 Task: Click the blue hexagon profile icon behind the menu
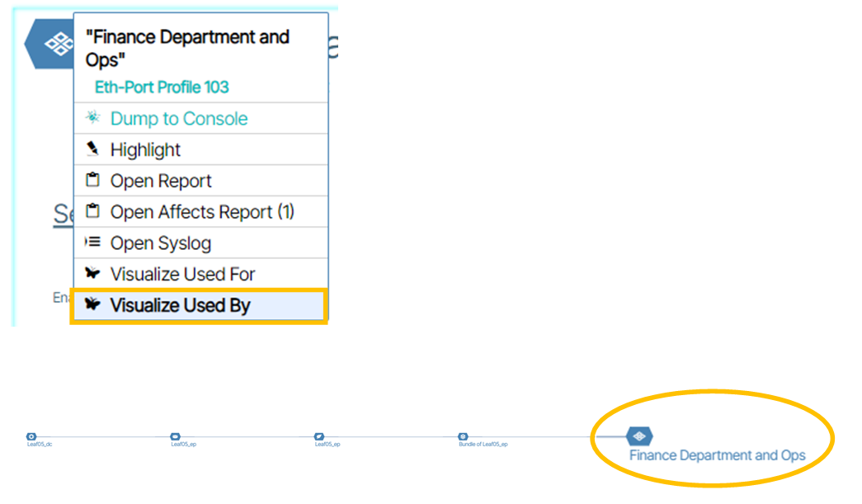tap(51, 45)
